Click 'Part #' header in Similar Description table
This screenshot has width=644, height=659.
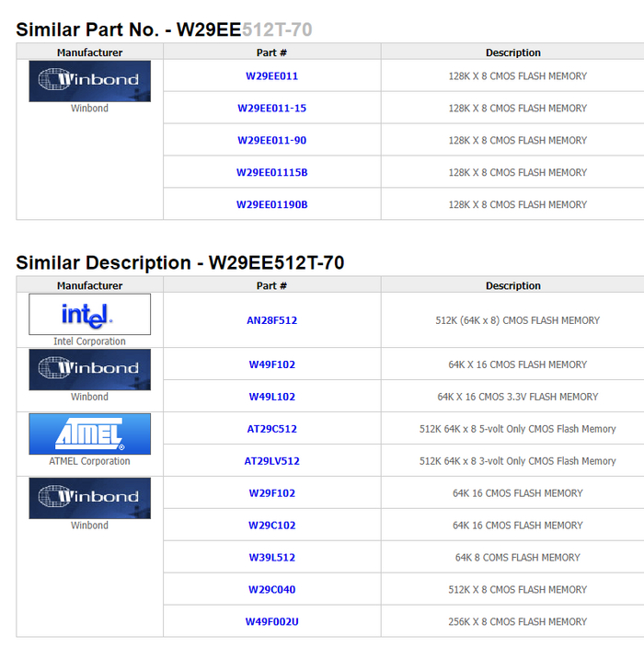click(271, 286)
